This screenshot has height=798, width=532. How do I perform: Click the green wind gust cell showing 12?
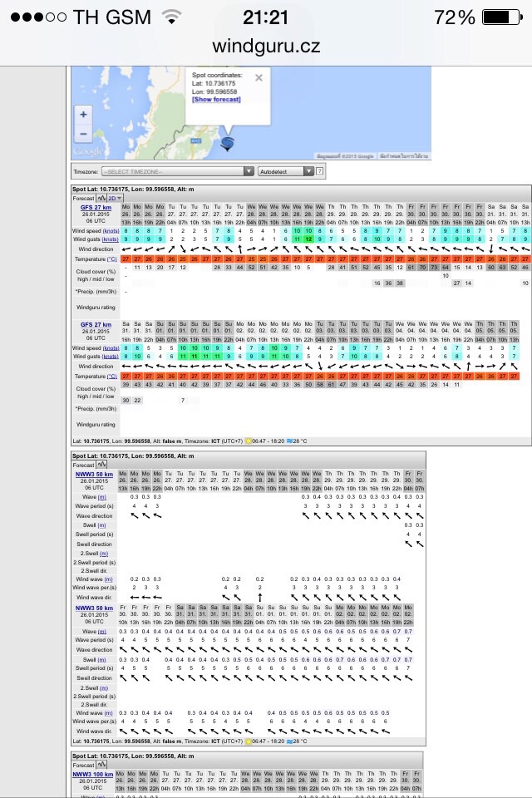308,239
